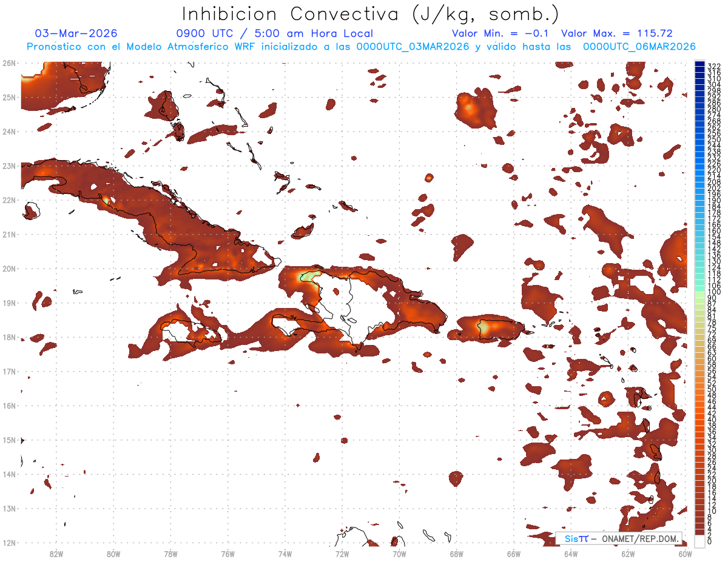Click the 76W longitude axis label
This screenshot has height=562, width=728.
pyautogui.click(x=228, y=554)
